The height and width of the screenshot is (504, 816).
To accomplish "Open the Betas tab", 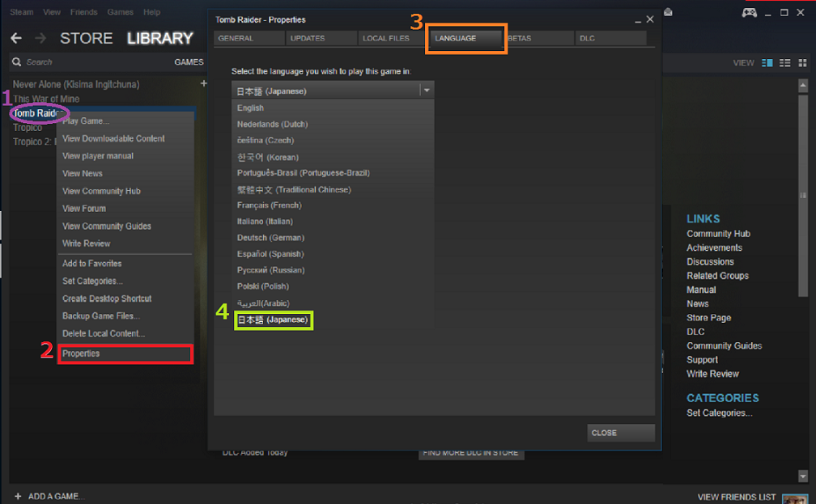I will pyautogui.click(x=538, y=38).
